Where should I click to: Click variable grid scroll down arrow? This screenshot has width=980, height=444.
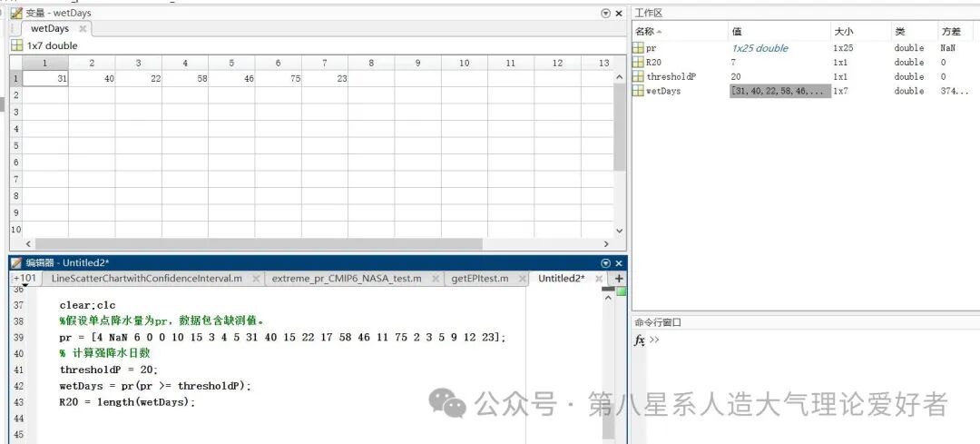pos(620,231)
